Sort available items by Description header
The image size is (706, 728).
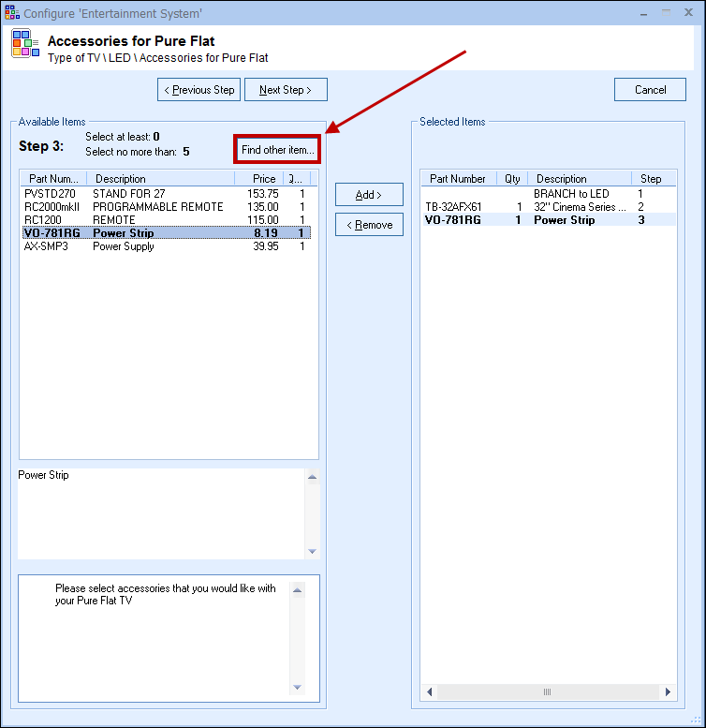pyautogui.click(x=159, y=178)
